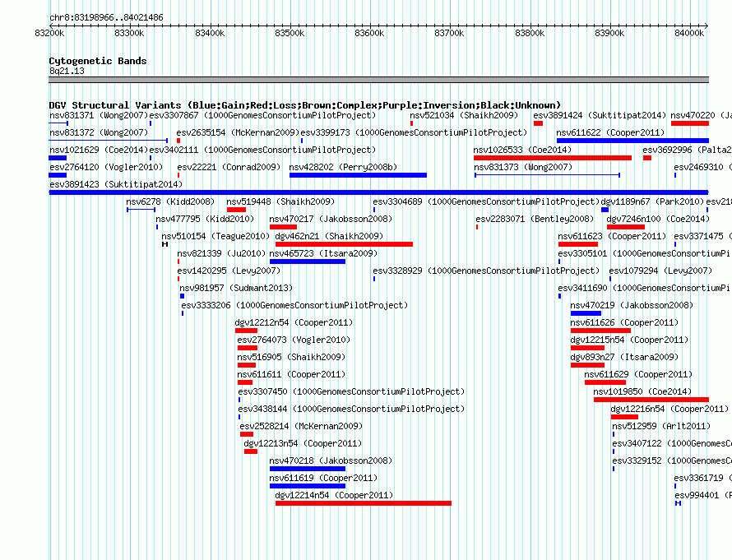This screenshot has height=560, width=732.
Task: Select the esv3402111 variant label
Action: tap(262, 150)
